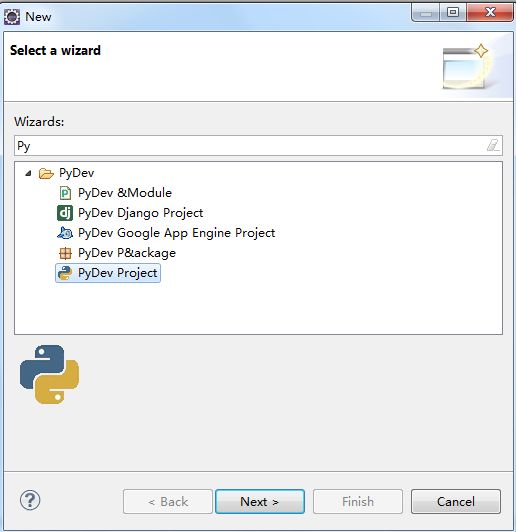Click the large Python logo image
The image size is (516, 532).
[x=50, y=374]
